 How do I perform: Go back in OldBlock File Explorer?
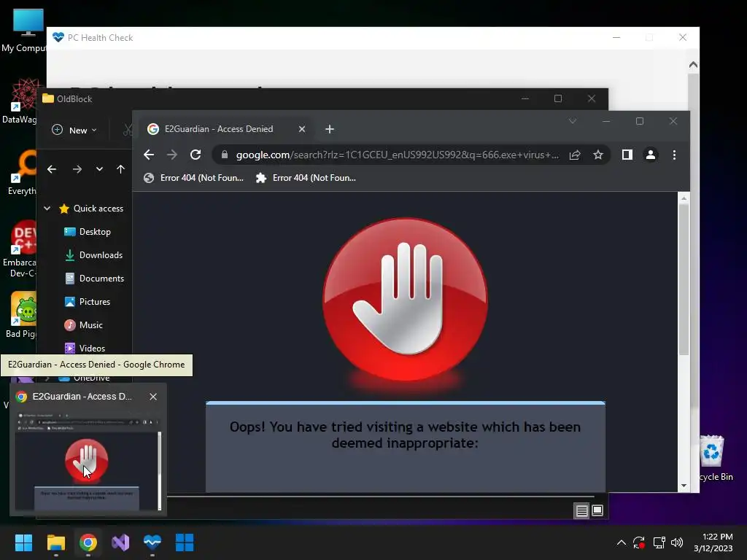tap(52, 169)
